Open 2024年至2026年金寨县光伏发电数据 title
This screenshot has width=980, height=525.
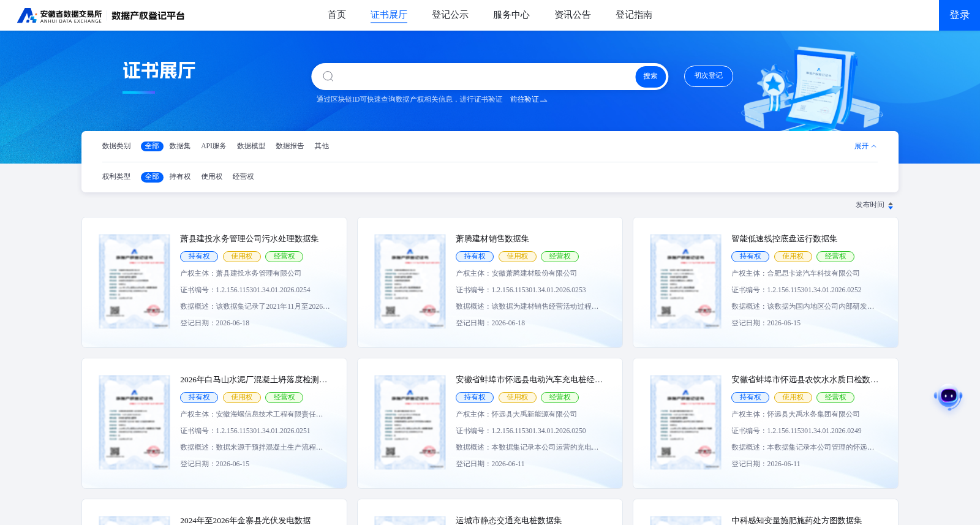point(245,520)
